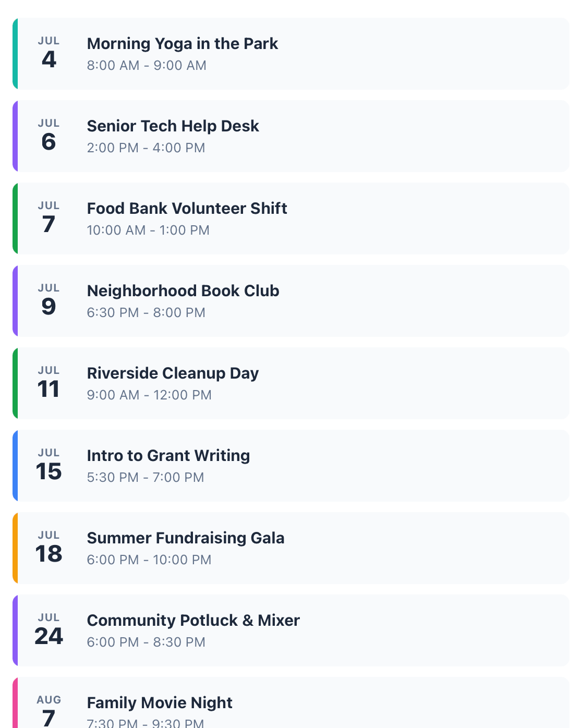
Task: Click the JUL 4 date badge
Action: click(x=49, y=53)
